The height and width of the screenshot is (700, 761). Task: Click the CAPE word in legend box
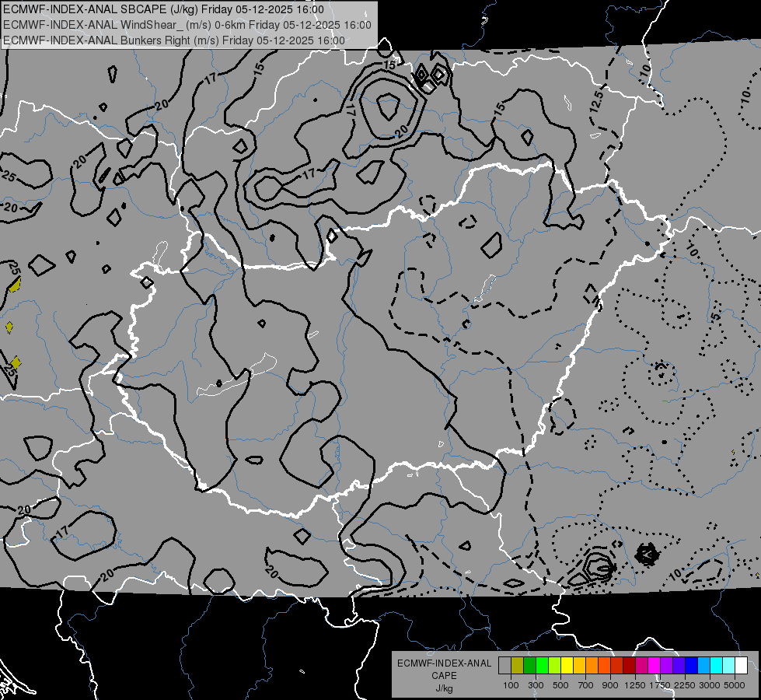tap(444, 676)
